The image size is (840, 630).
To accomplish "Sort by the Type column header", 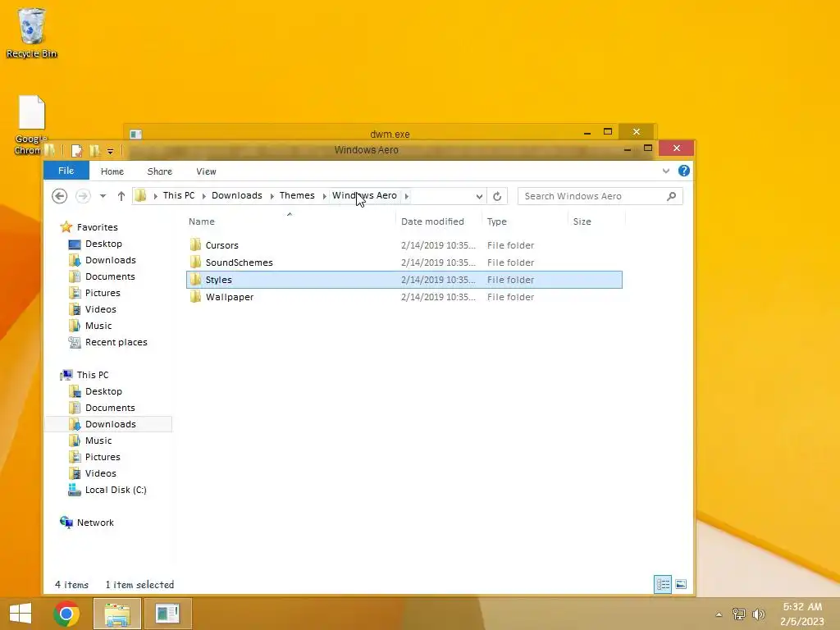I will (496, 221).
